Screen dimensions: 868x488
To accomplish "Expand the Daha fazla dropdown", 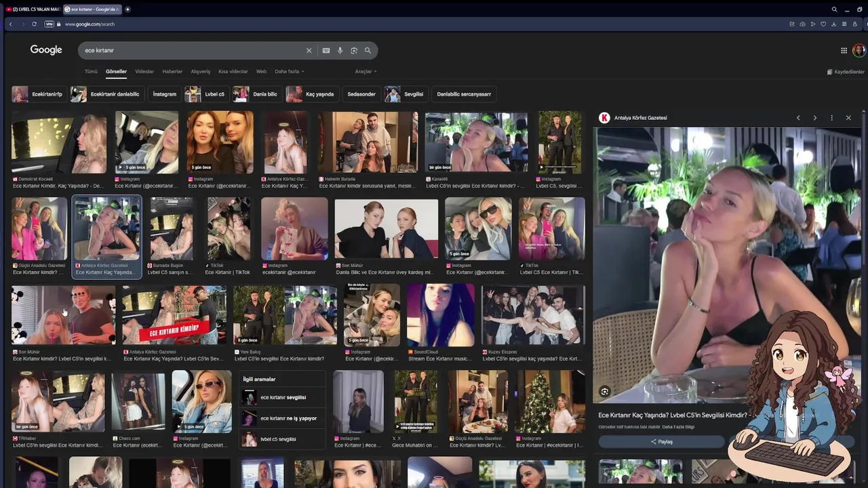I will (x=289, y=71).
